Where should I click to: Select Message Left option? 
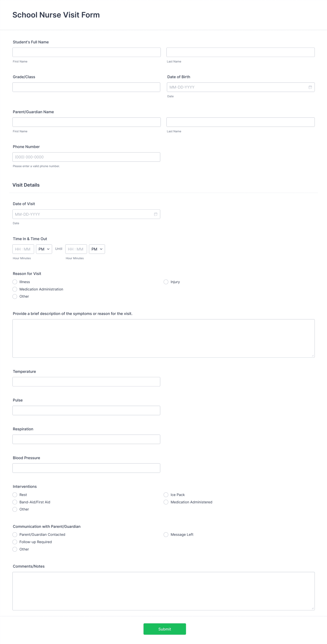(x=166, y=535)
